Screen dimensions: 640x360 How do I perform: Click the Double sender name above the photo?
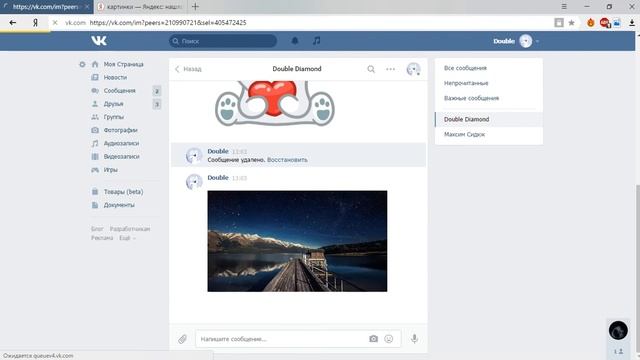[218, 178]
